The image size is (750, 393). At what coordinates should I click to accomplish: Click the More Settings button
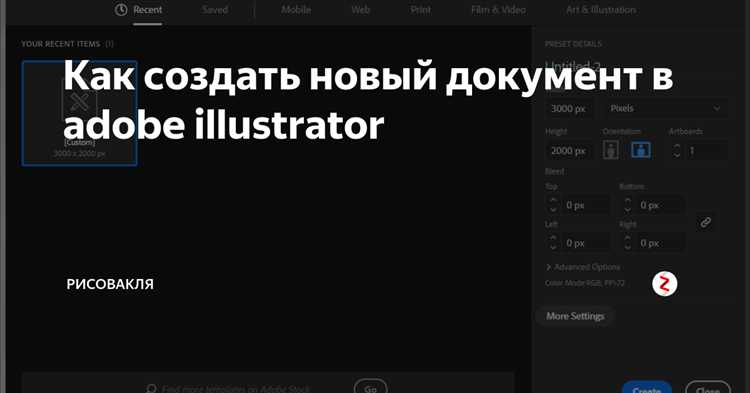575,316
